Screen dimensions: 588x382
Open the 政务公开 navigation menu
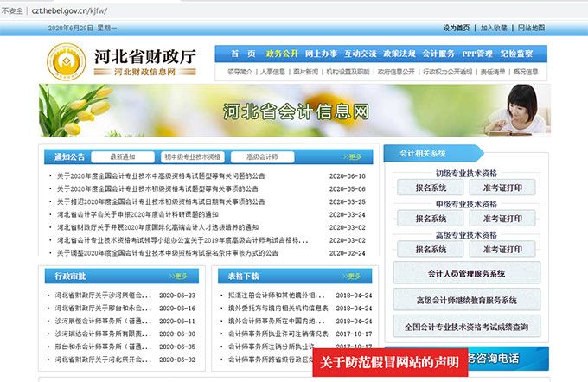[282, 54]
